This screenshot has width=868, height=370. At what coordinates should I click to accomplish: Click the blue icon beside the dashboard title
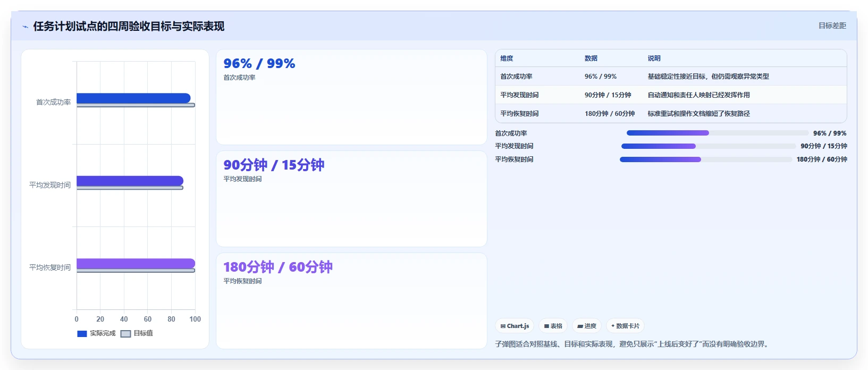point(25,27)
